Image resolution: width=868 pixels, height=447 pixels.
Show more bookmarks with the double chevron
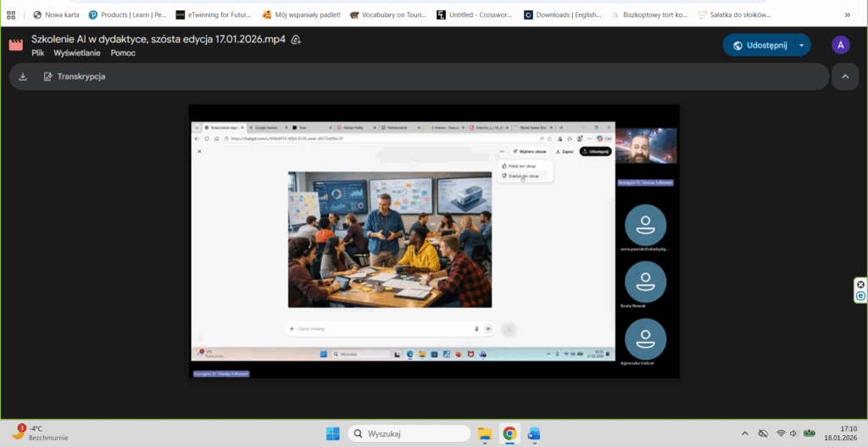(x=848, y=14)
